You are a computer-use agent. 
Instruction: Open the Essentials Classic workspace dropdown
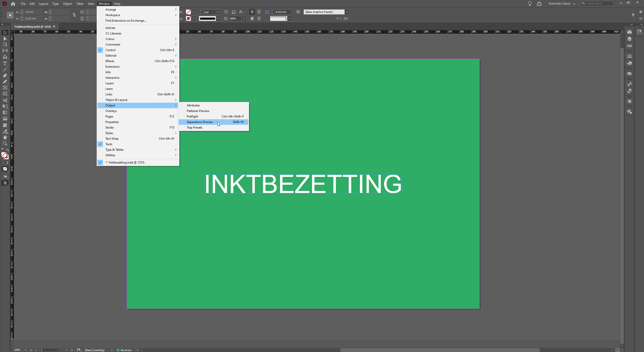click(562, 4)
